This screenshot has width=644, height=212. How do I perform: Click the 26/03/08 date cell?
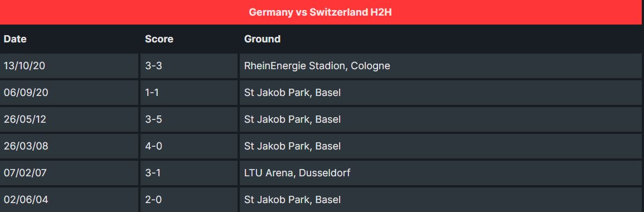[x=69, y=146]
